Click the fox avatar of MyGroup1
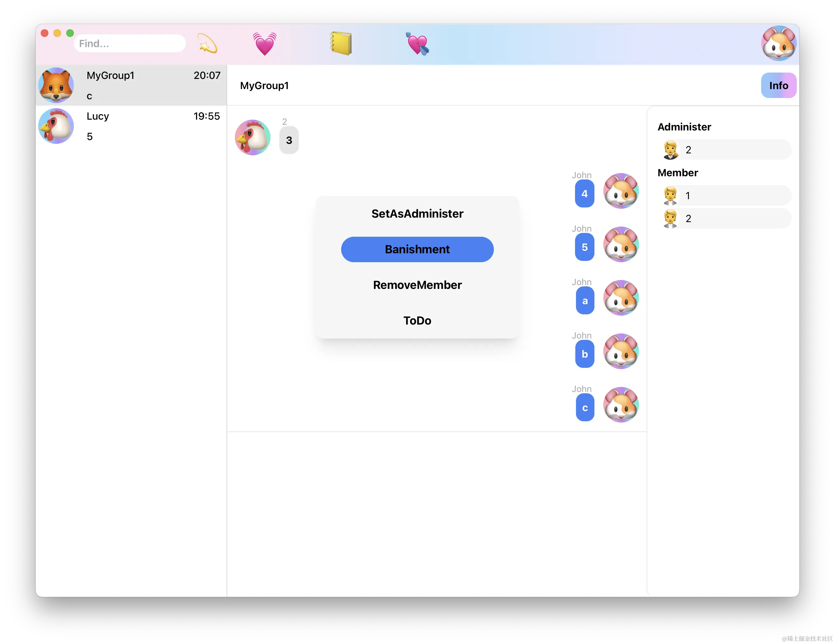This screenshot has height=644, width=835. click(56, 85)
